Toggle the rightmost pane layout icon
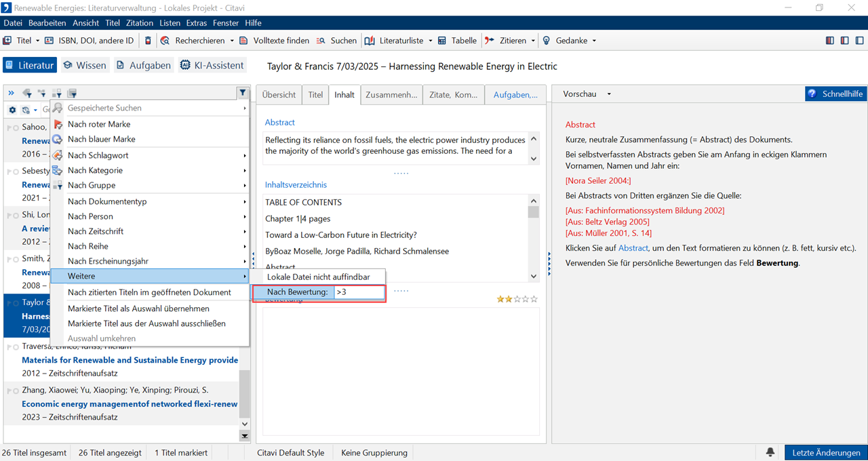The width and height of the screenshot is (868, 461). click(859, 41)
